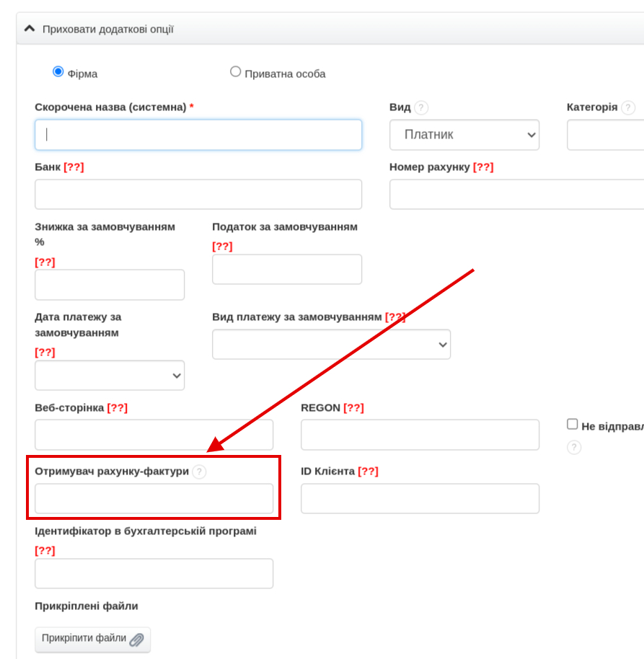The height and width of the screenshot is (659, 644).
Task: Open Дата платежу за замовчуванням dropdown
Action: coord(110,376)
